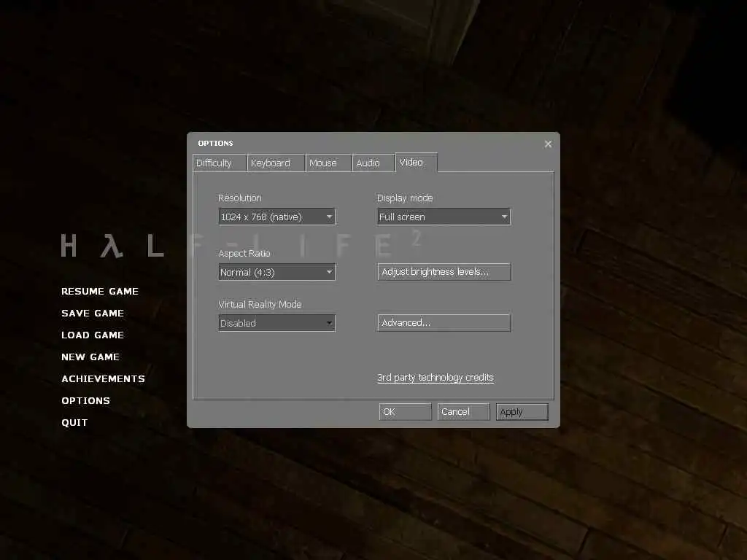Screen dimensions: 747x560
Task: Click Options in the main menu
Action: coord(86,401)
